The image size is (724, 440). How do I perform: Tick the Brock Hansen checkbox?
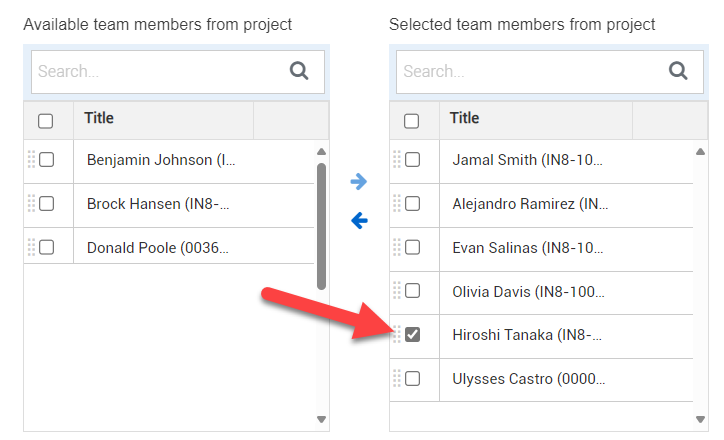46,203
